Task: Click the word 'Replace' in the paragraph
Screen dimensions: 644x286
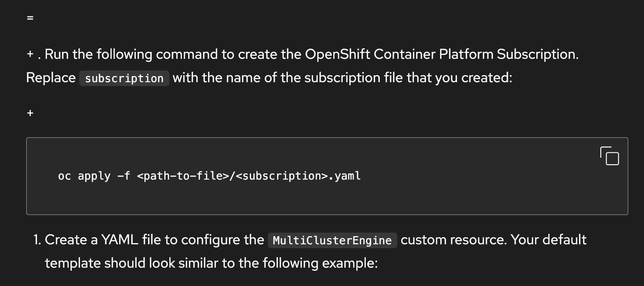Action: (x=51, y=78)
